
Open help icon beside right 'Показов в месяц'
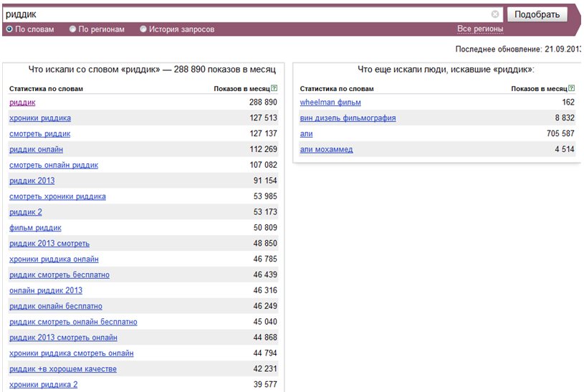(x=572, y=88)
